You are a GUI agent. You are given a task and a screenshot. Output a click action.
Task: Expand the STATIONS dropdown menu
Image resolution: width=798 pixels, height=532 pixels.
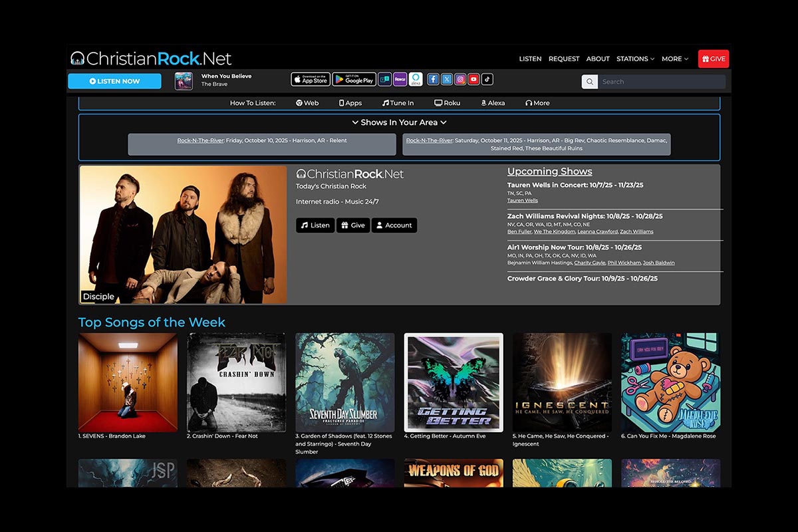click(x=635, y=59)
